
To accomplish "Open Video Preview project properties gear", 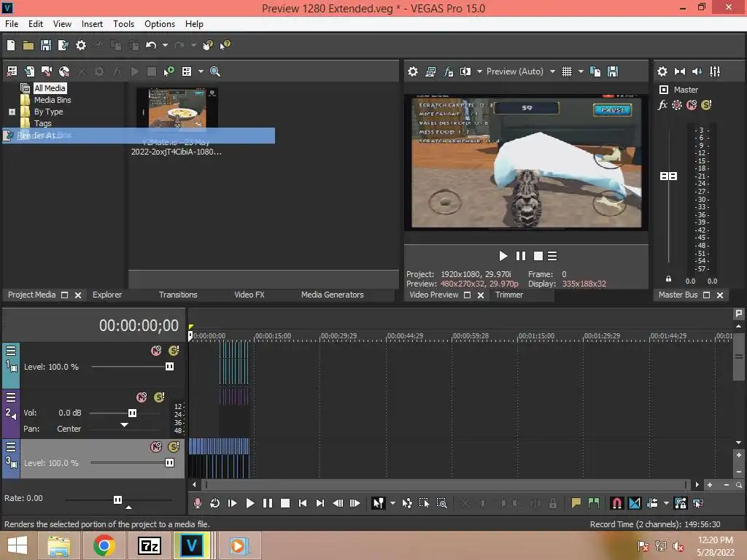I will tap(413, 71).
